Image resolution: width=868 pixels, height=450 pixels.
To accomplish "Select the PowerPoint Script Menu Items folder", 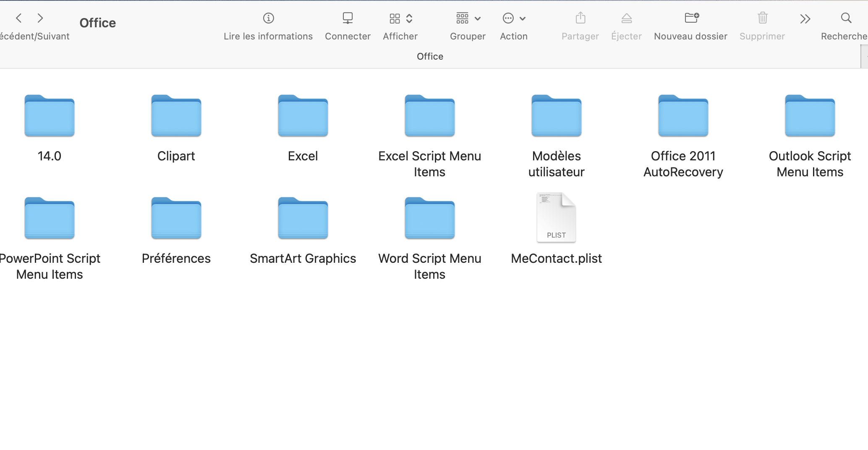I will click(x=50, y=218).
